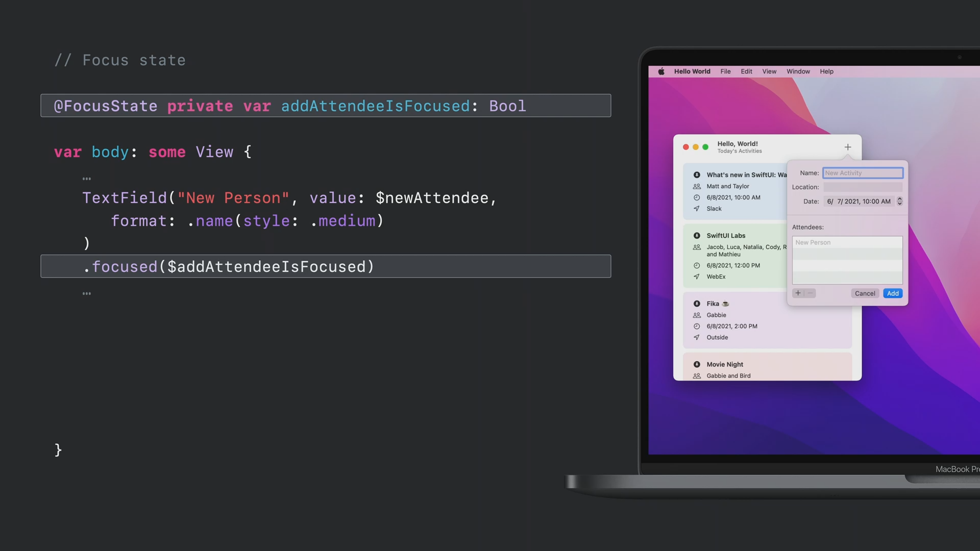Click add attendee plus button

(798, 293)
